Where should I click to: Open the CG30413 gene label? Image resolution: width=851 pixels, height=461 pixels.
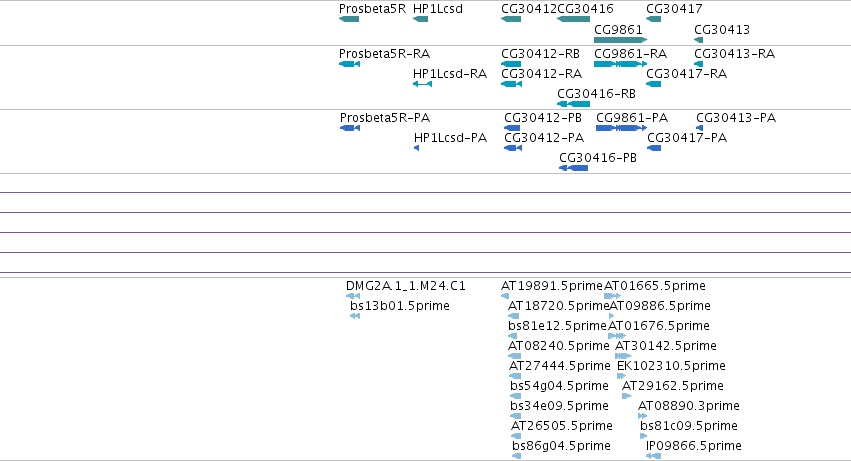(x=722, y=30)
